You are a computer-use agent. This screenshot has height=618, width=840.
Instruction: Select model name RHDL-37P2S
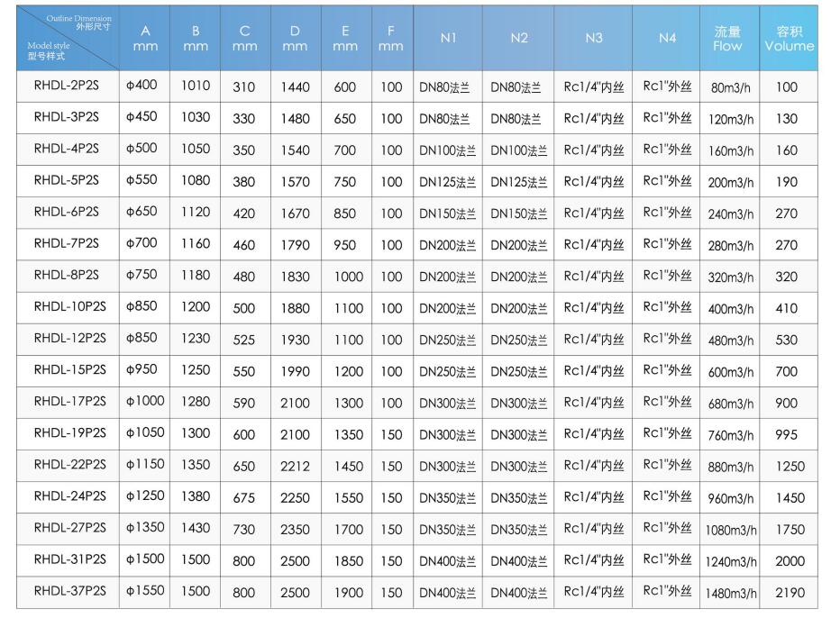point(70,591)
